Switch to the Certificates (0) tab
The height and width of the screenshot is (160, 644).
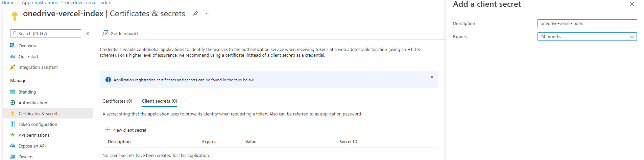click(x=117, y=101)
